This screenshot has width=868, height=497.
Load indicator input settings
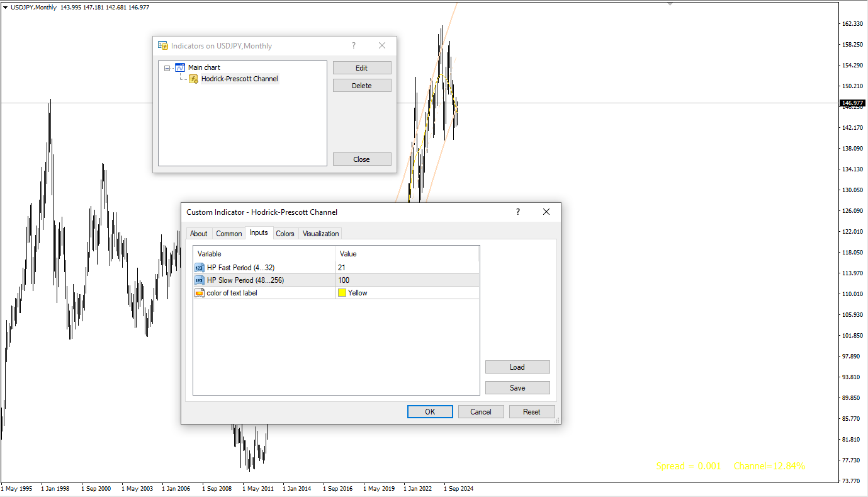[517, 367]
